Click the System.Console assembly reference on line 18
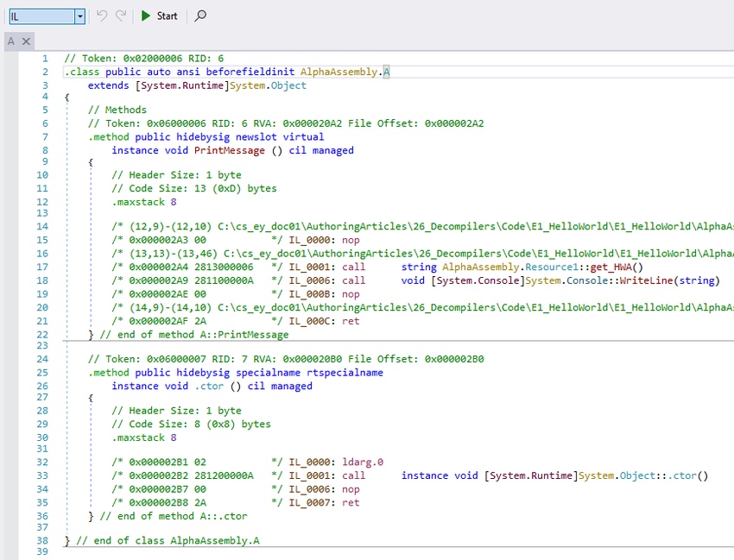734x560 pixels. point(477,280)
